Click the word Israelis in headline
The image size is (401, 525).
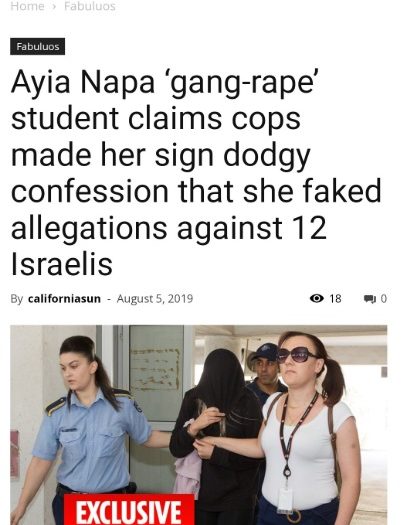pyautogui.click(x=62, y=264)
